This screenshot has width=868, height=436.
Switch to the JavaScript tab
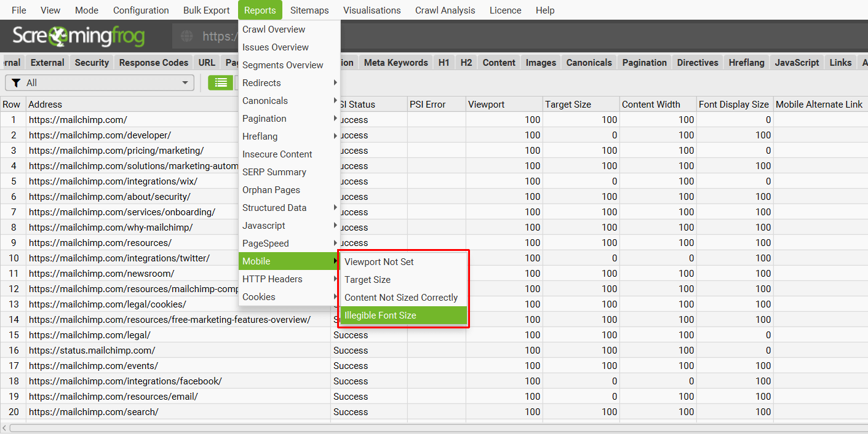coord(797,63)
